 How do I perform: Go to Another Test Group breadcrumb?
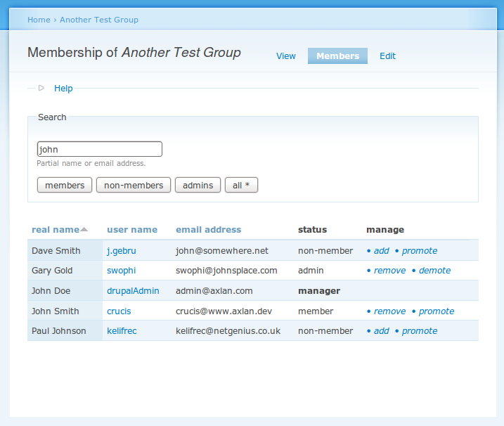click(x=99, y=20)
